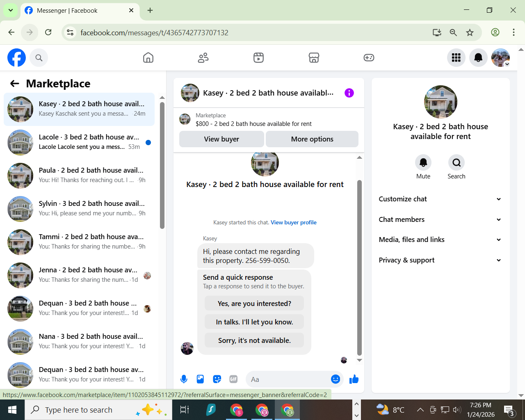This screenshot has height=420, width=525.
Task: Click the conversation list scrollbar
Action: (162, 165)
